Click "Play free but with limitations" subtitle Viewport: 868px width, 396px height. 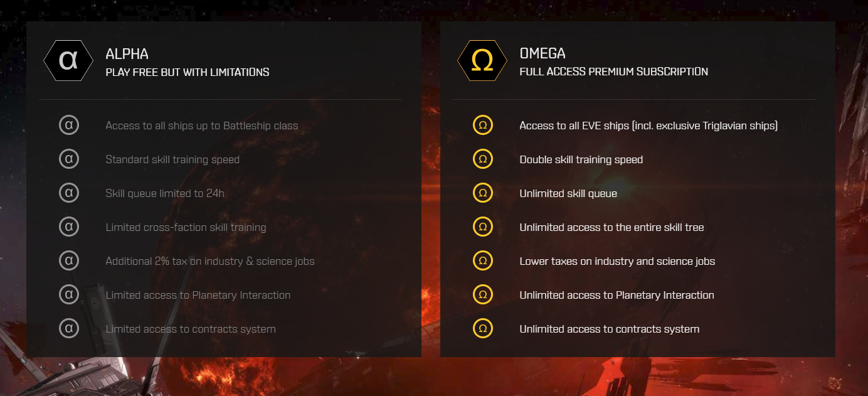(x=188, y=72)
